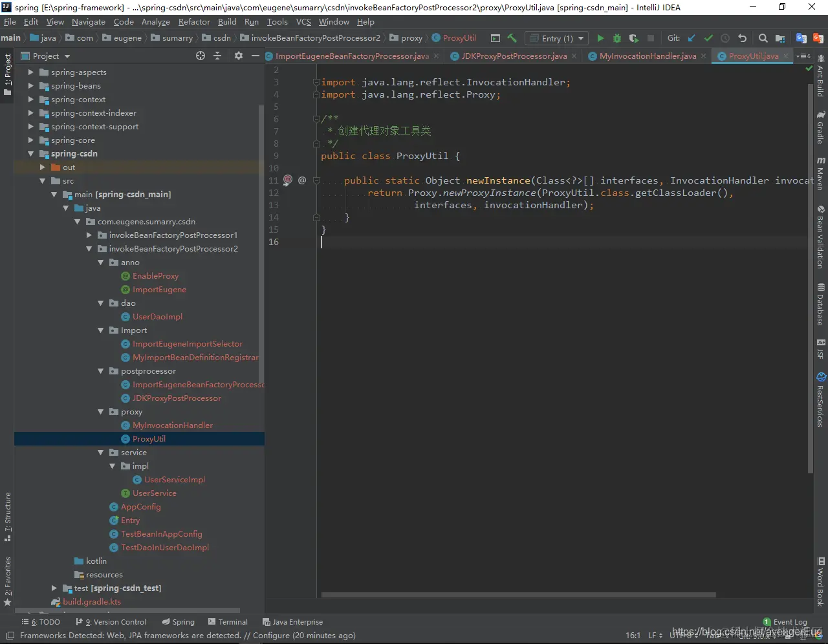This screenshot has height=644, width=828.
Task: Open Search Everywhere magnifier icon
Action: [763, 38]
